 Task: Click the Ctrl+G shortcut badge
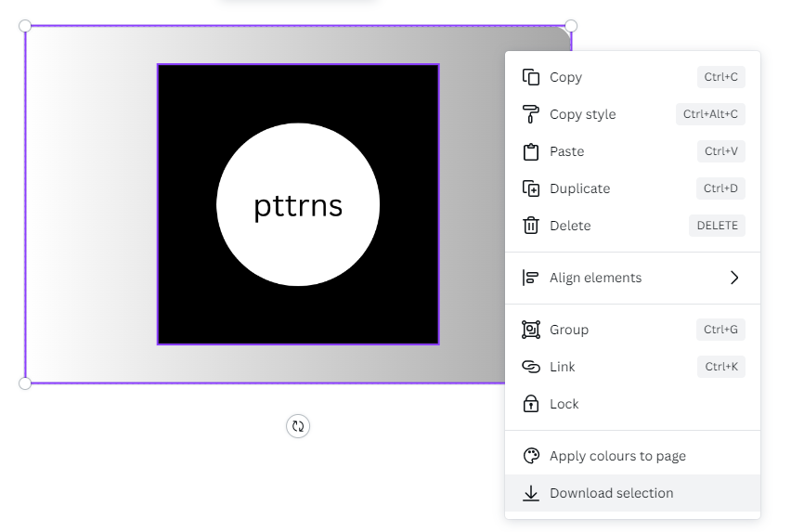(x=720, y=330)
